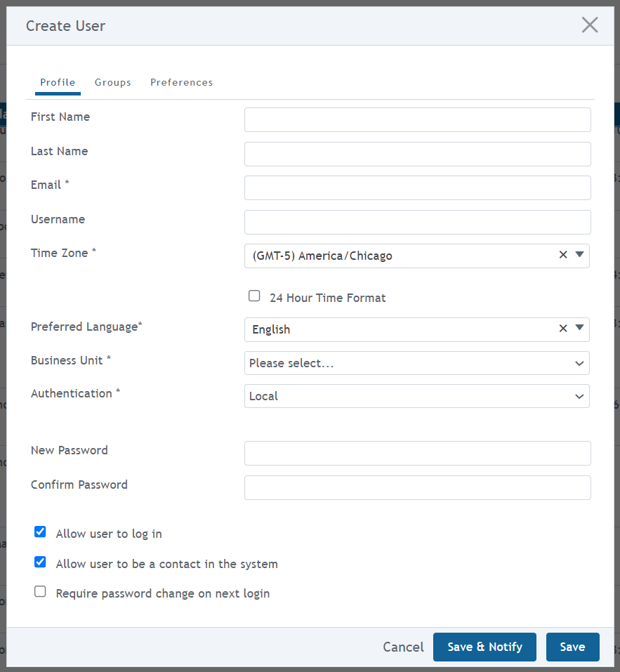Click the Confirm Password field

418,488
